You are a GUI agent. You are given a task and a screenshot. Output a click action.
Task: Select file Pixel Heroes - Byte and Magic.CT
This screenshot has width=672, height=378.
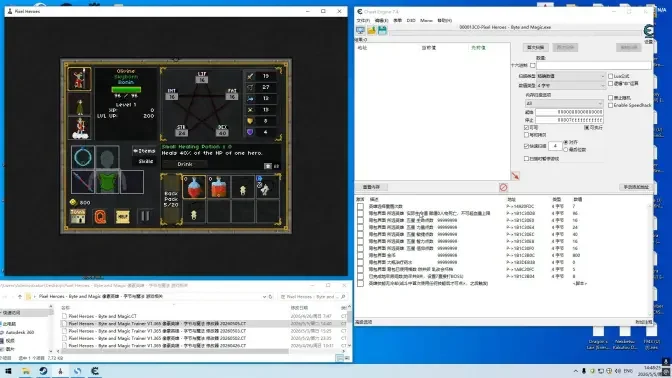point(102,316)
